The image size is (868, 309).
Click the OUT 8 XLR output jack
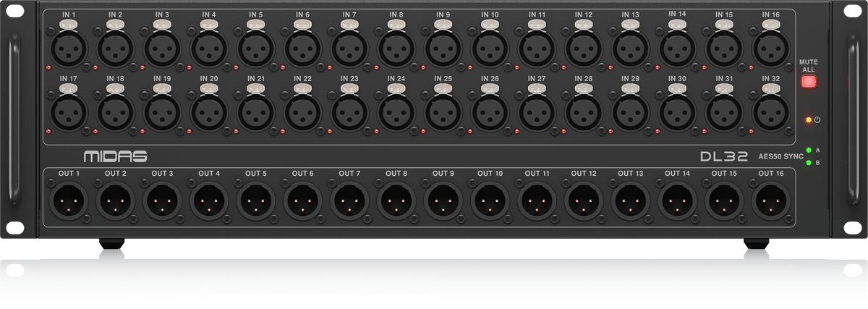click(x=396, y=201)
